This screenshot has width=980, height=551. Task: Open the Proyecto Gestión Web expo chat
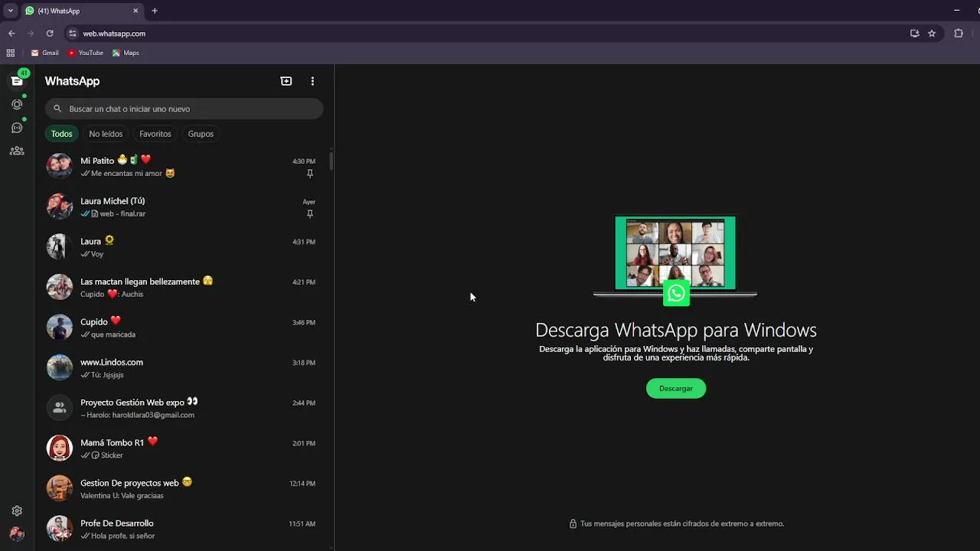click(184, 408)
